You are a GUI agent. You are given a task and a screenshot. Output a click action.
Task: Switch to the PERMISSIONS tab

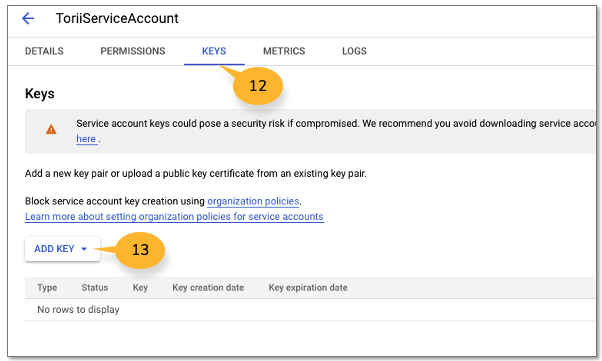point(133,51)
